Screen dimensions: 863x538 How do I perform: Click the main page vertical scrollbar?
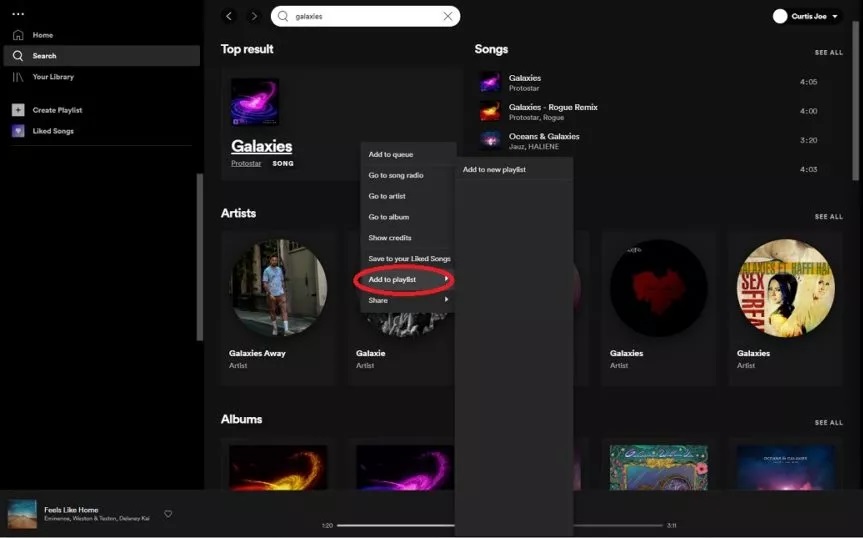coord(855,101)
